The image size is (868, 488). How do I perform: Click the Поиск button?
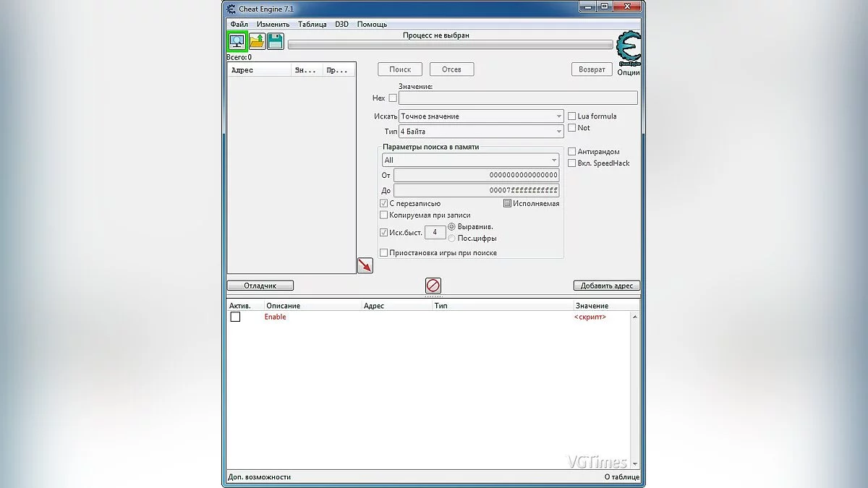point(400,69)
